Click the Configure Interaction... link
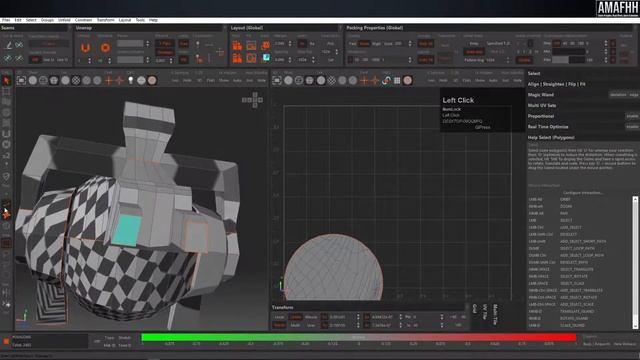The height and width of the screenshot is (360, 640). click(583, 193)
